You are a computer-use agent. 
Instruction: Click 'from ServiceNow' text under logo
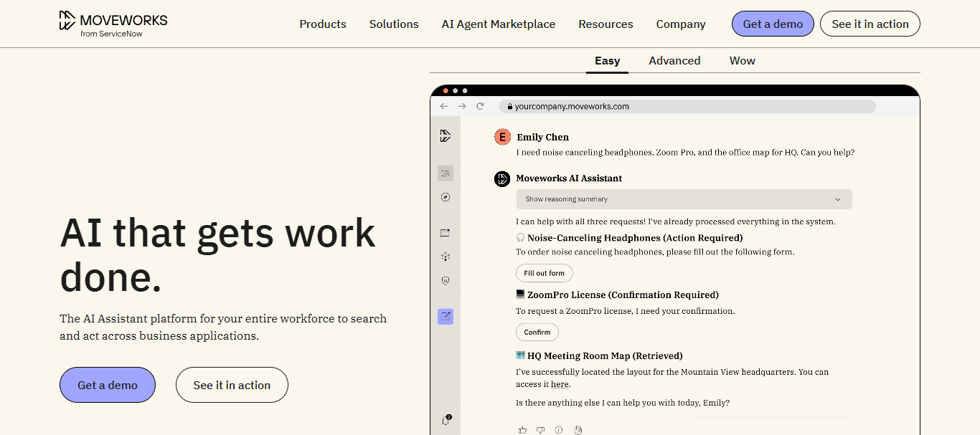[111, 34]
